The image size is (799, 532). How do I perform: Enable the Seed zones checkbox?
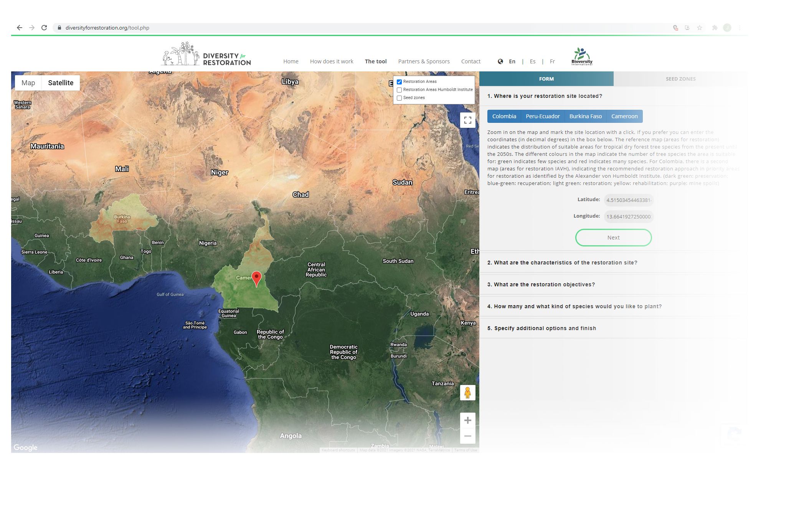pyautogui.click(x=399, y=98)
